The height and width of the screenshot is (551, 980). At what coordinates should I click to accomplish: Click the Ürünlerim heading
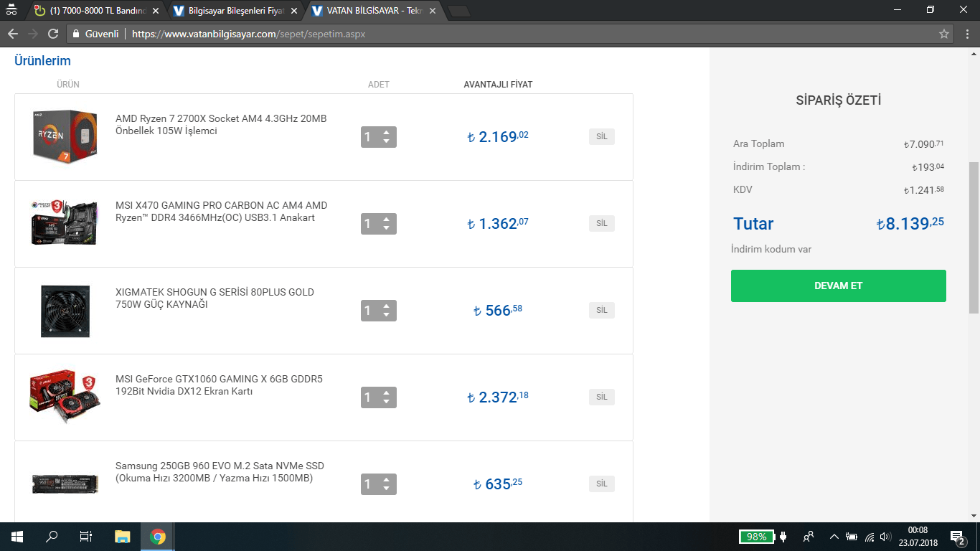point(42,61)
